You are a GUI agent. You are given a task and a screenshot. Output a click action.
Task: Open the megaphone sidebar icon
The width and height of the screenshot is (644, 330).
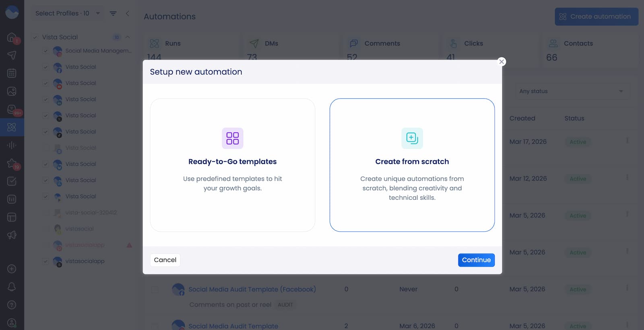coord(12,235)
